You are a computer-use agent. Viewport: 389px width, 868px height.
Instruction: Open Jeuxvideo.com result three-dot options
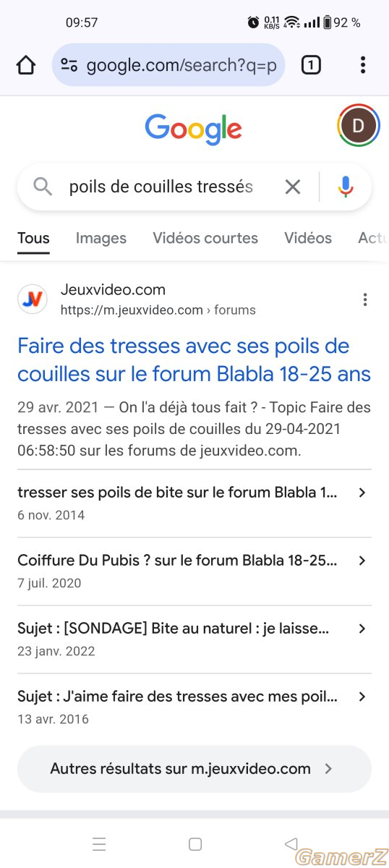point(365,299)
